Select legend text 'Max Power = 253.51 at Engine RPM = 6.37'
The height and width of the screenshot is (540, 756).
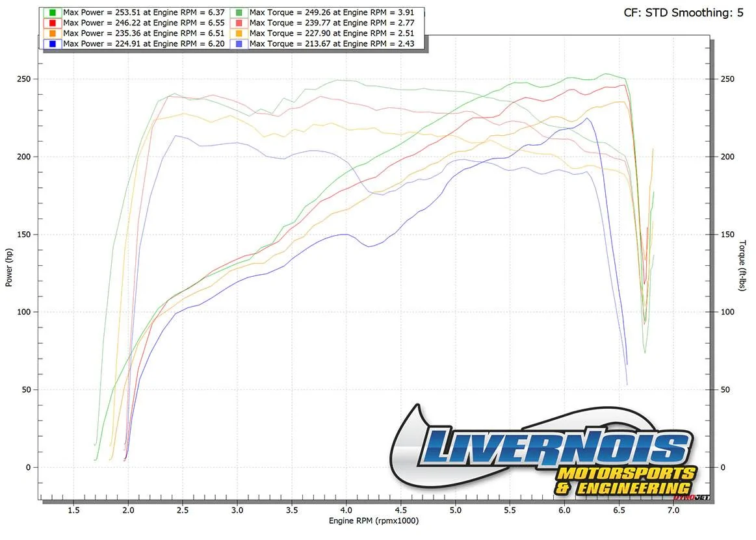tap(144, 12)
